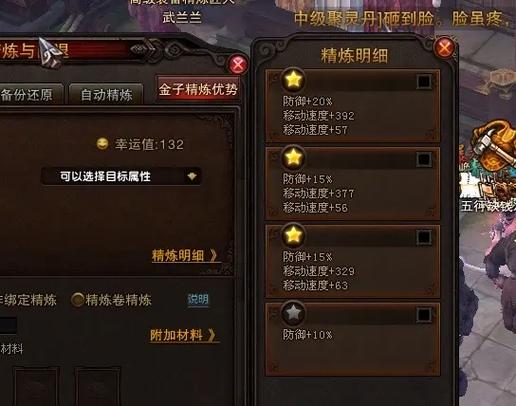The width and height of the screenshot is (516, 406).
Task: Click the smiley icon beside 幸运值:132
Action: [102, 144]
